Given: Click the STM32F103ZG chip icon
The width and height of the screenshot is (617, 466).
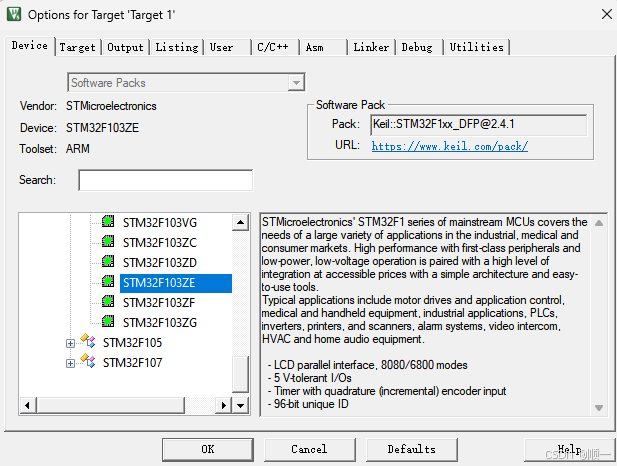Looking at the screenshot, I should pos(108,322).
